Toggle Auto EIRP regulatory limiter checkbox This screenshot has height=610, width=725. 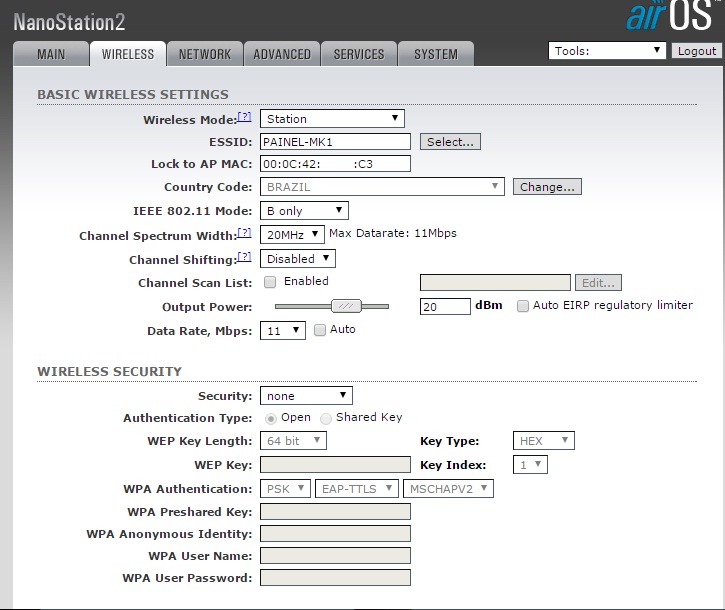point(522,306)
